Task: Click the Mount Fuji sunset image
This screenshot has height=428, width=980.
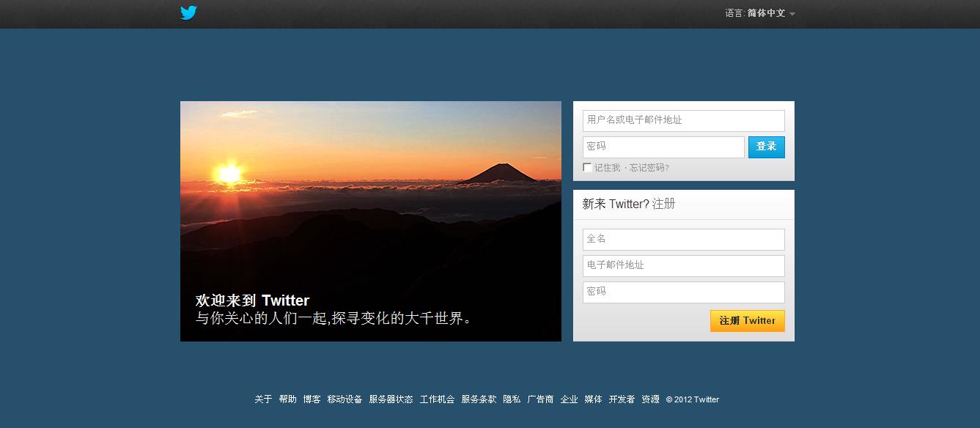Action: point(371,221)
